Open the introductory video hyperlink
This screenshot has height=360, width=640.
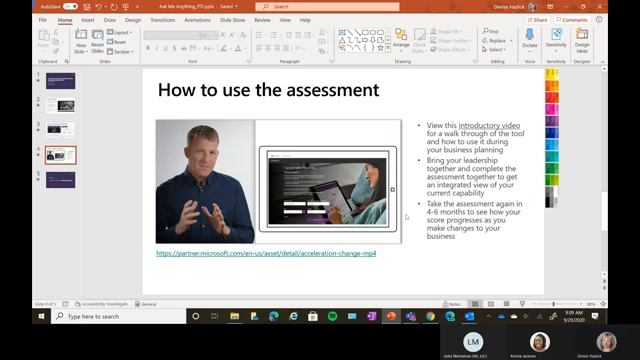tap(489, 125)
